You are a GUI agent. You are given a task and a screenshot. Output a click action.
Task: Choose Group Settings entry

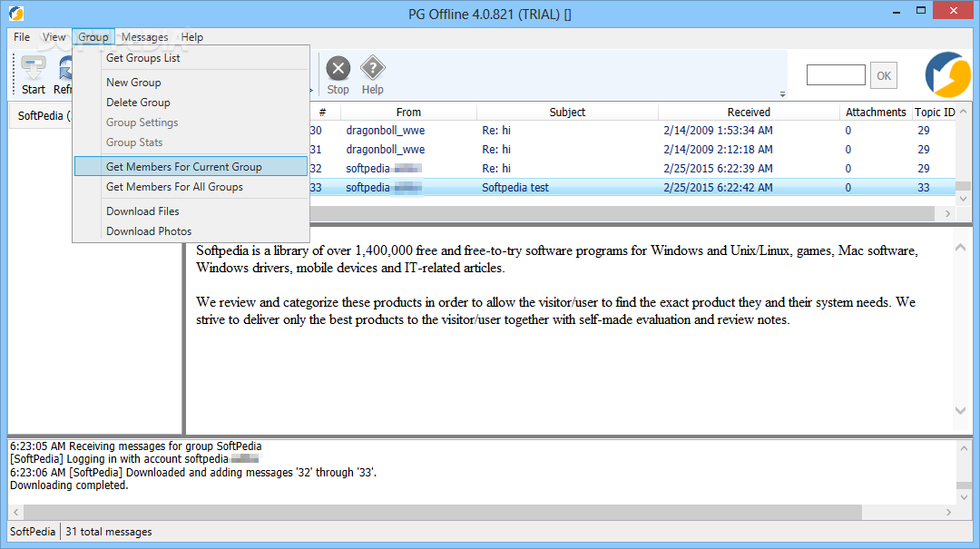(x=191, y=122)
